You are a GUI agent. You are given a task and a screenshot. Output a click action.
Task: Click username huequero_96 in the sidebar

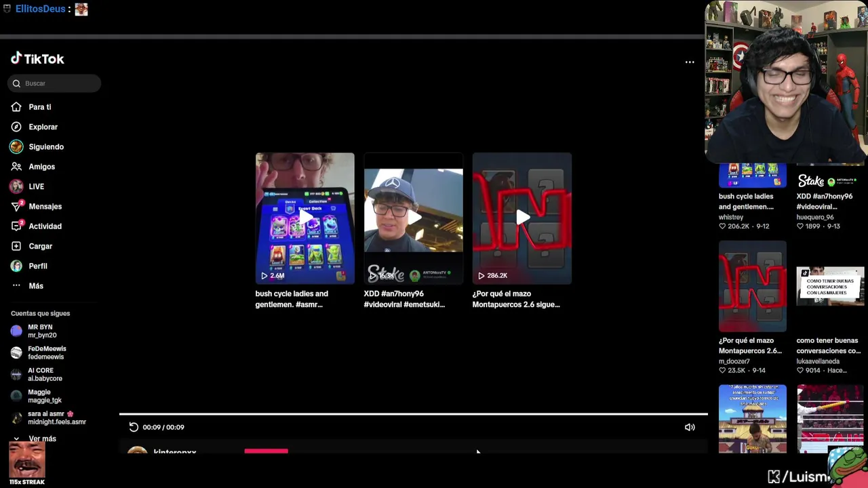pyautogui.click(x=815, y=218)
